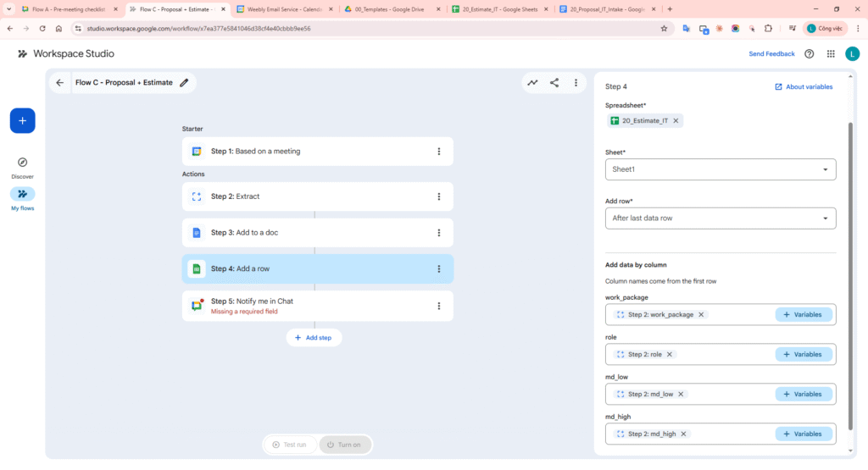Expand the Sheet dropdown showing Sheet1
This screenshot has width=868, height=470.
pos(720,169)
